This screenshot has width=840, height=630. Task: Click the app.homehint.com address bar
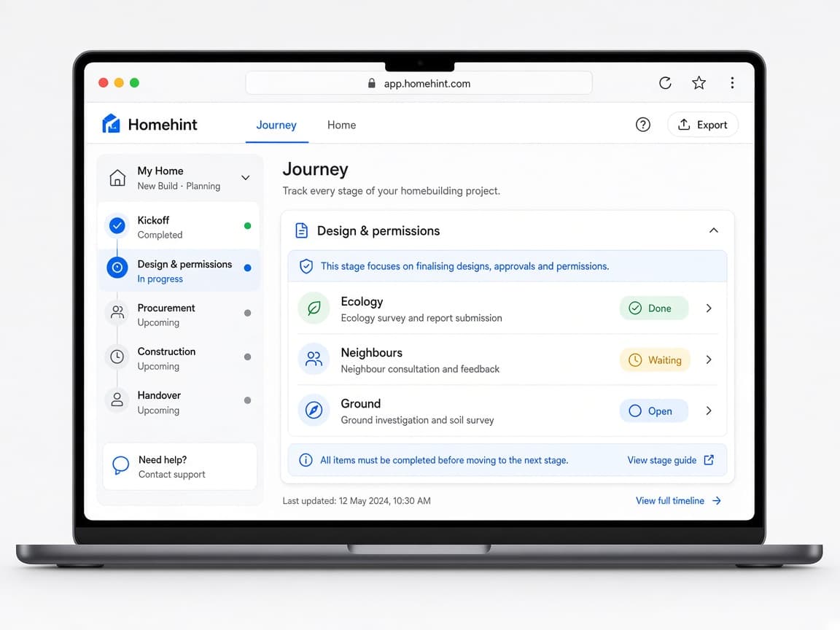(419, 83)
